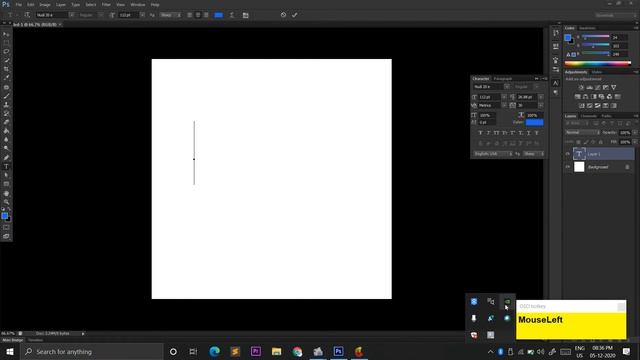Toggle Quick Mask mode icon

click(x=6, y=228)
